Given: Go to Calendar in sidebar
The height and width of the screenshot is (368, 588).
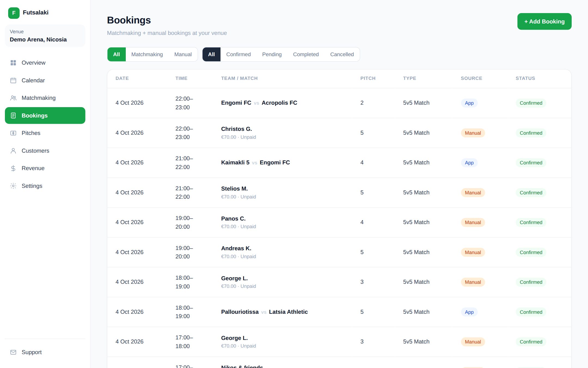Looking at the screenshot, I should click(45, 80).
